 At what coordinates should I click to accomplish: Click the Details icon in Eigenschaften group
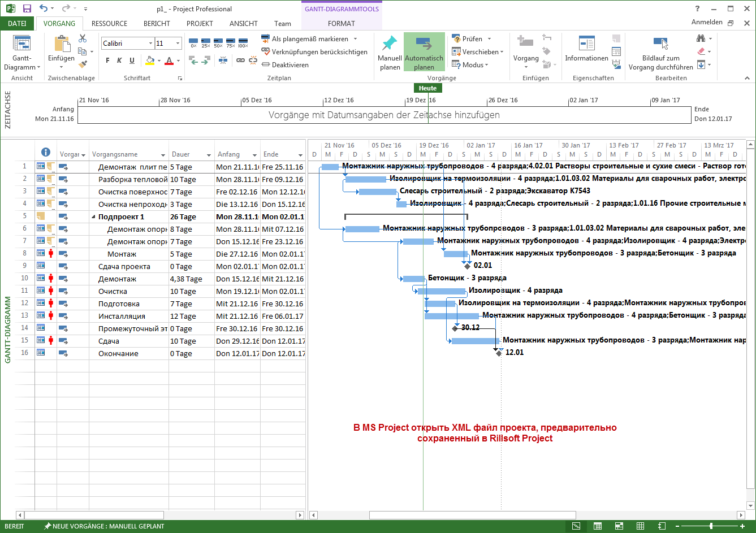(x=616, y=51)
